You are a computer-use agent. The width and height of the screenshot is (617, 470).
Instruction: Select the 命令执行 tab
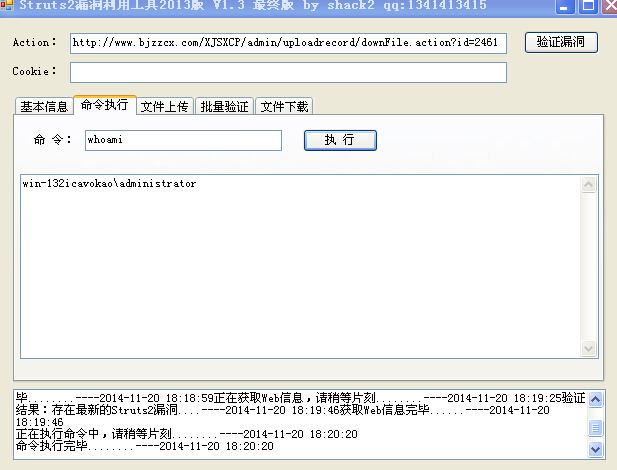(x=105, y=105)
